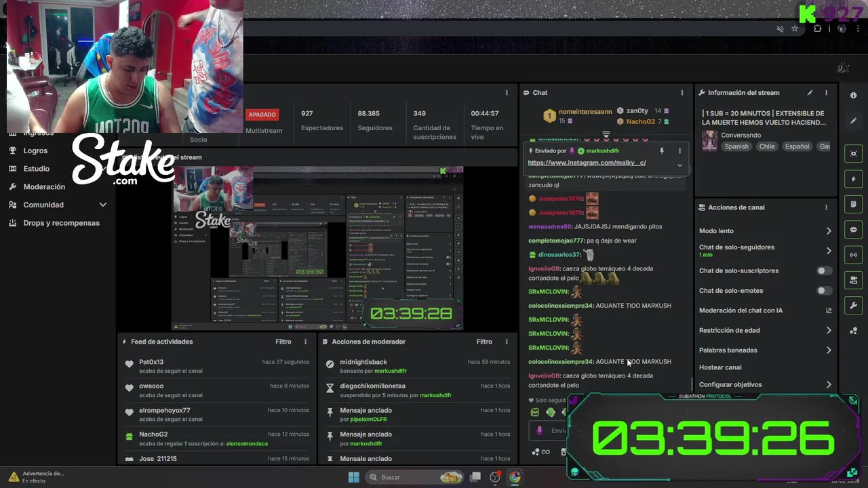Click alonsomondaca link in activity feed
Image resolution: width=868 pixels, height=488 pixels.
[247, 443]
